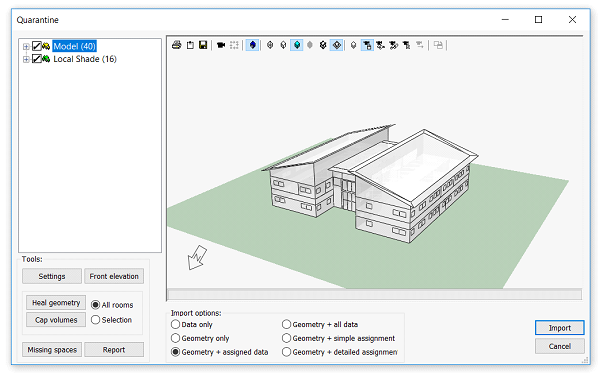Viewport: 603px width, 374px height.
Task: Click the north arrow indicator in viewport
Action: click(197, 258)
